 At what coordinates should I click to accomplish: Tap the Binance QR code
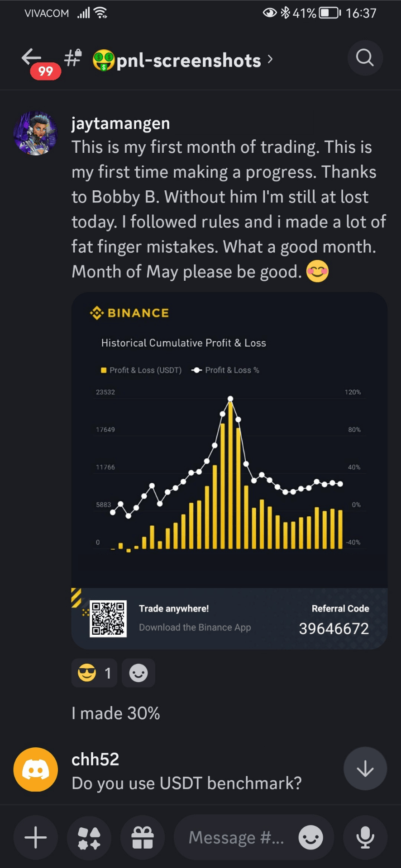(108, 618)
